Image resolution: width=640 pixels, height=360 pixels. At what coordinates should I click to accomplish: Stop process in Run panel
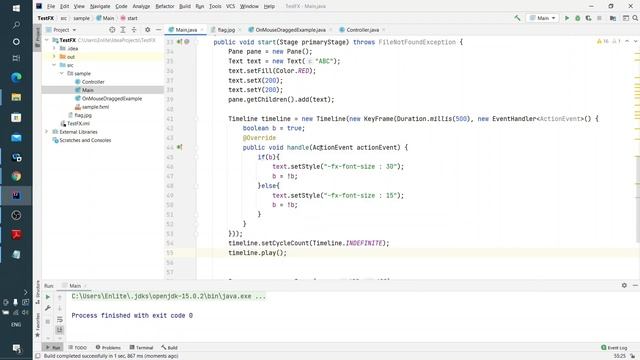pyautogui.click(x=48, y=321)
